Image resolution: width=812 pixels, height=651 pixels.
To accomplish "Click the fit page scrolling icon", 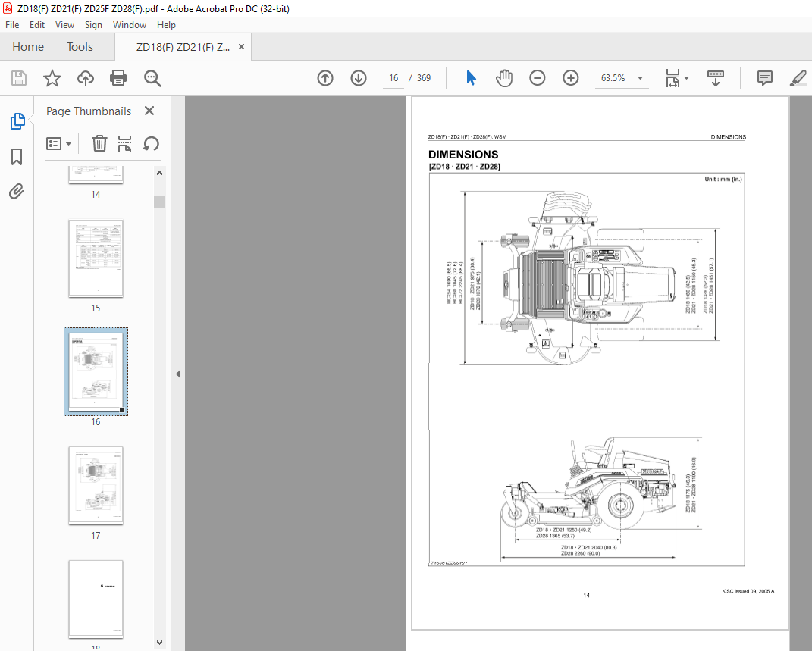I will click(x=672, y=78).
